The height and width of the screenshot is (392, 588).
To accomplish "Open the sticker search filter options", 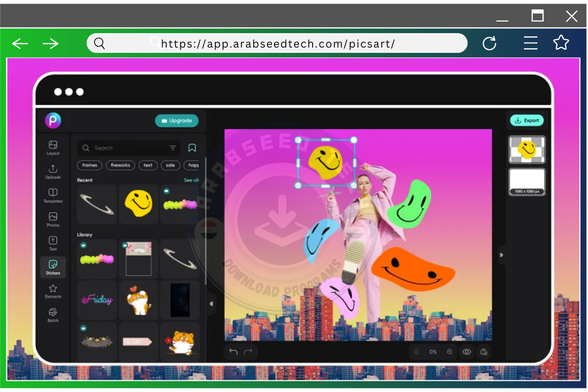I will pyautogui.click(x=172, y=147).
